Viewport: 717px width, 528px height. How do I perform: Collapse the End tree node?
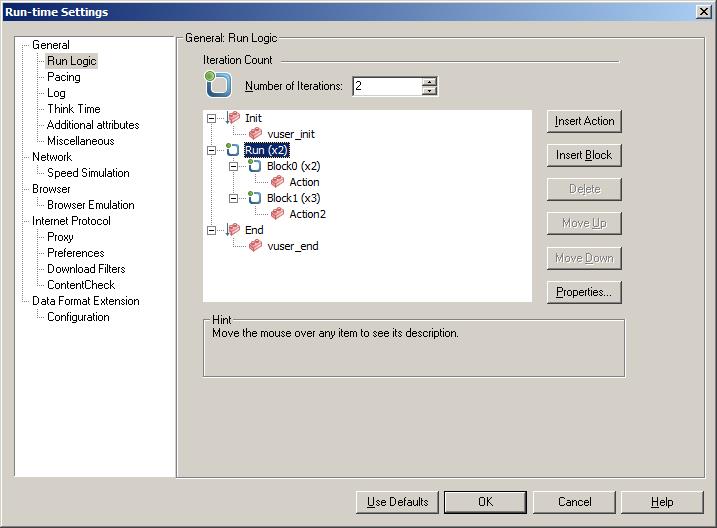[211, 230]
